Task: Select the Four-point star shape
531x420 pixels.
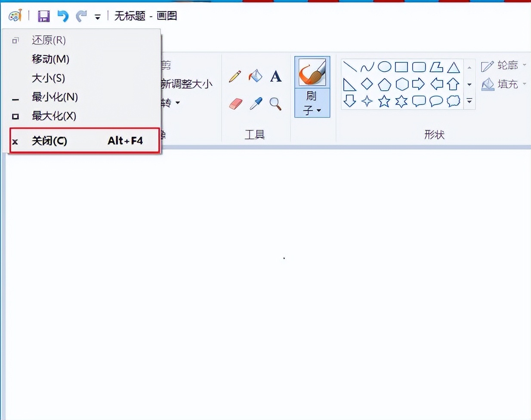Action: coord(367,101)
